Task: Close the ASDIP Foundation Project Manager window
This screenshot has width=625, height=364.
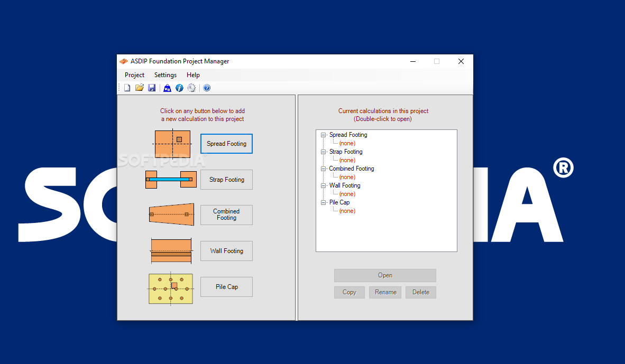Action: coord(461,61)
